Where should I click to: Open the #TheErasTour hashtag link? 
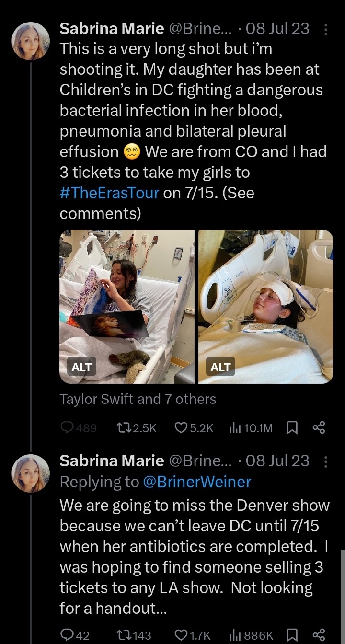109,193
